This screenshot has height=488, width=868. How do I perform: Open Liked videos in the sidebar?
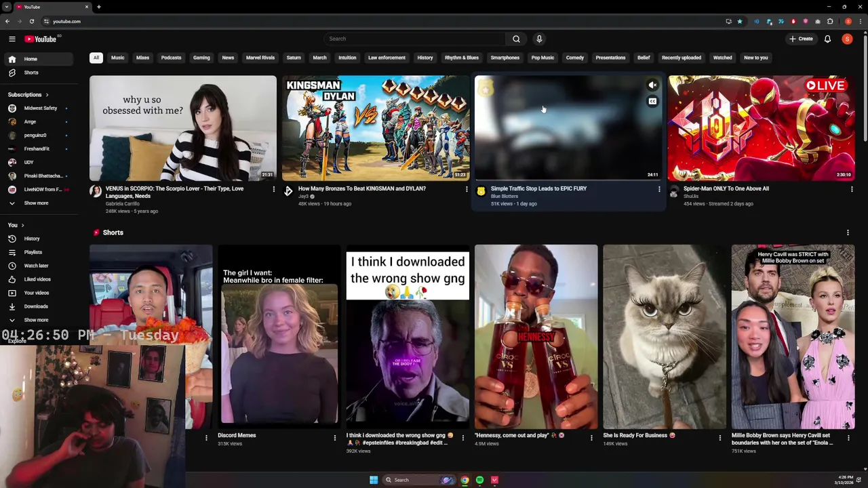click(37, 279)
